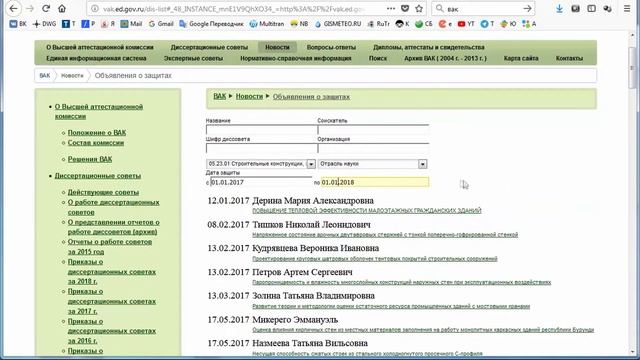Open sidebar link Положение о ВАК

click(x=97, y=133)
